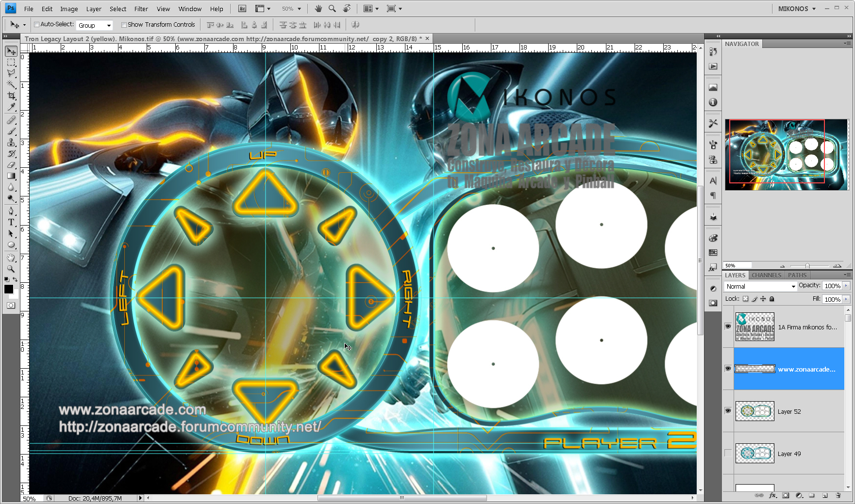Click the foreground color swatch
Screen dimensions: 855x504
click(9, 289)
